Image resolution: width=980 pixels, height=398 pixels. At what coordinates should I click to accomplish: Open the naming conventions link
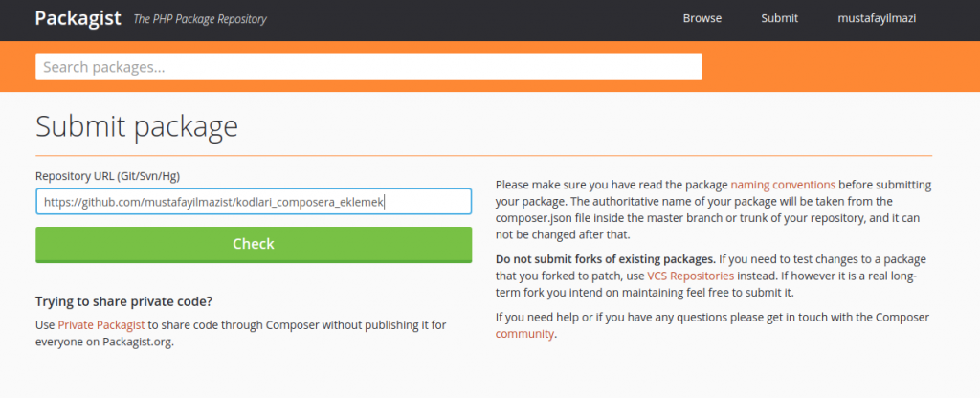[x=783, y=185]
